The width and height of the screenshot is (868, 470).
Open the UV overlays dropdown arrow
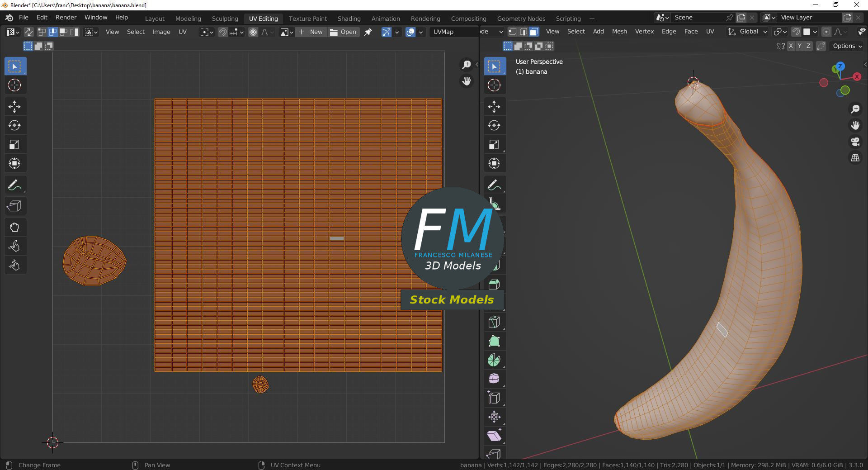pyautogui.click(x=421, y=32)
